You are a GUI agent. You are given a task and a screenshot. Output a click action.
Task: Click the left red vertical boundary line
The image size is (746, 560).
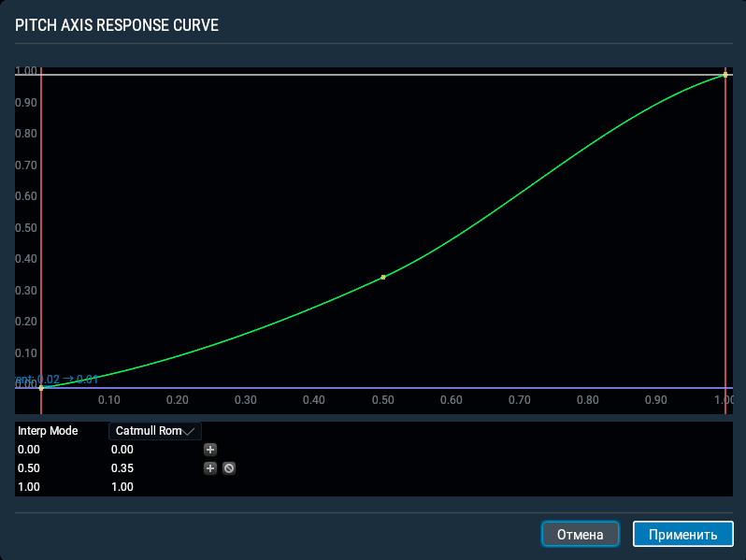point(41,234)
